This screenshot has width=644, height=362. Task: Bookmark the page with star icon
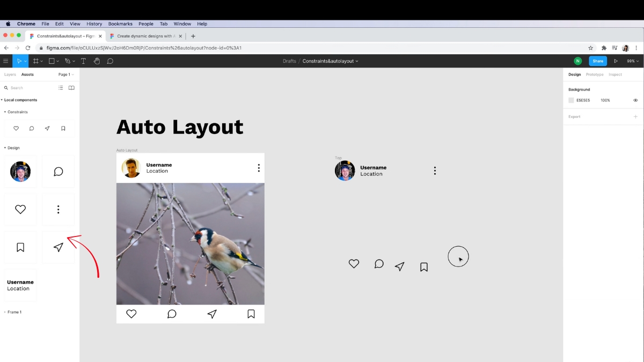591,48
